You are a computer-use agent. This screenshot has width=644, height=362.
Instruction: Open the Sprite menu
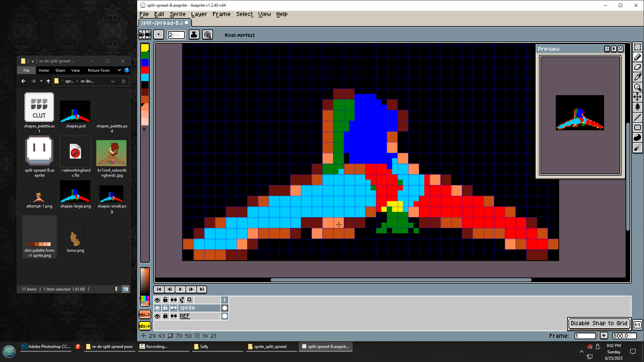click(x=177, y=14)
